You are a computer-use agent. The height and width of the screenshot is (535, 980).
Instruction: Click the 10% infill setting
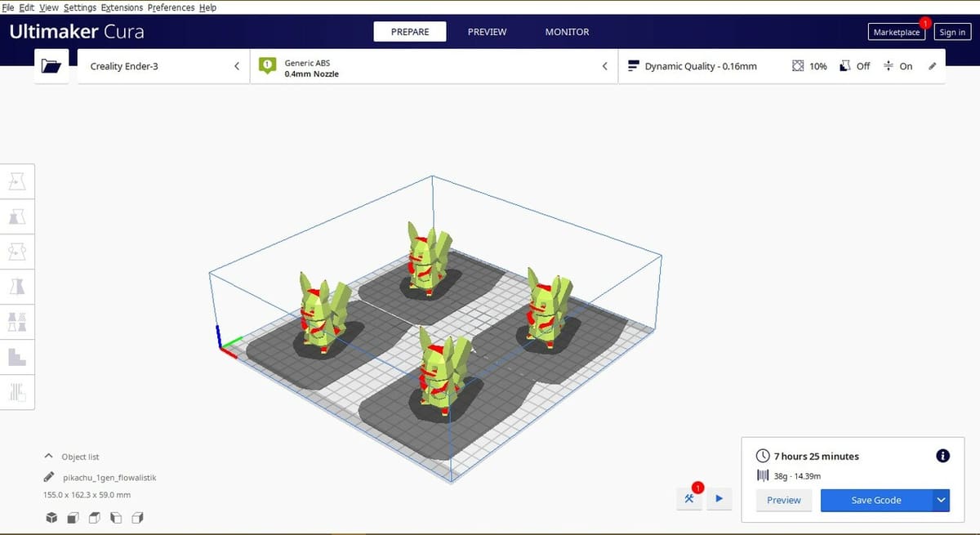coord(810,66)
